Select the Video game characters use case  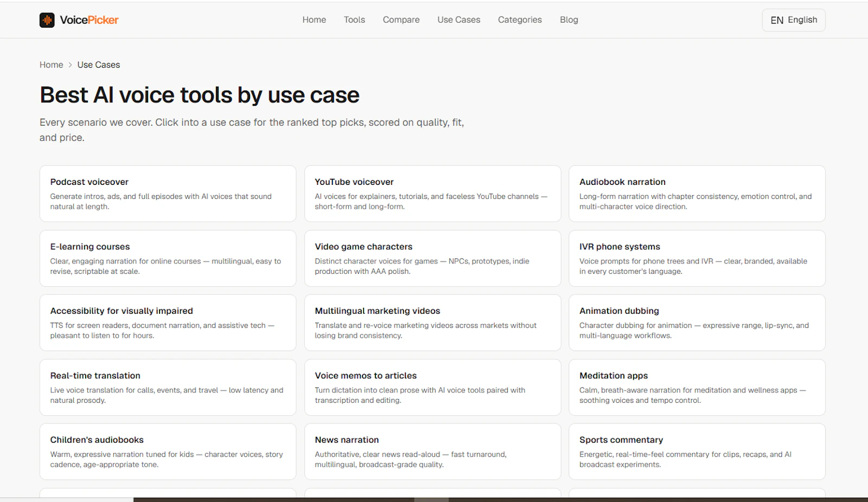pyautogui.click(x=432, y=258)
